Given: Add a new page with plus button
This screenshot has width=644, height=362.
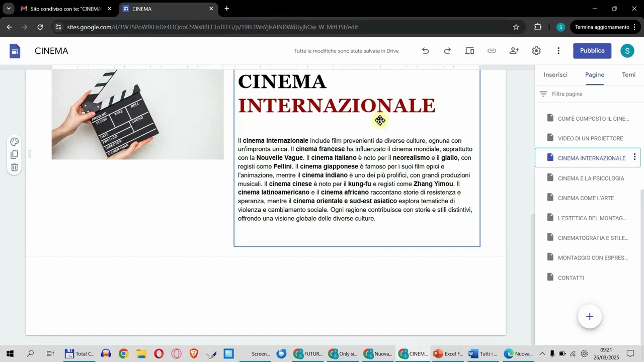Looking at the screenshot, I should tap(590, 317).
